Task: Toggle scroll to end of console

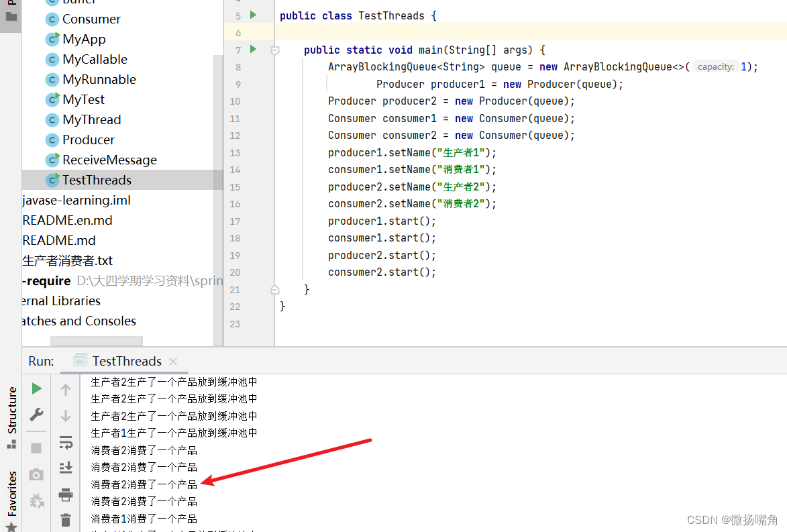Action: click(x=66, y=468)
